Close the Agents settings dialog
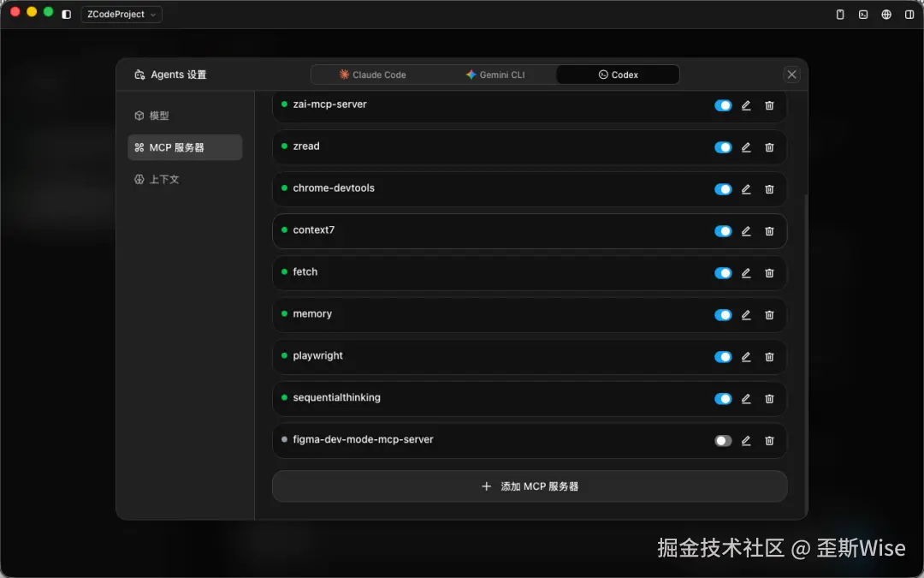924x578 pixels. [791, 74]
